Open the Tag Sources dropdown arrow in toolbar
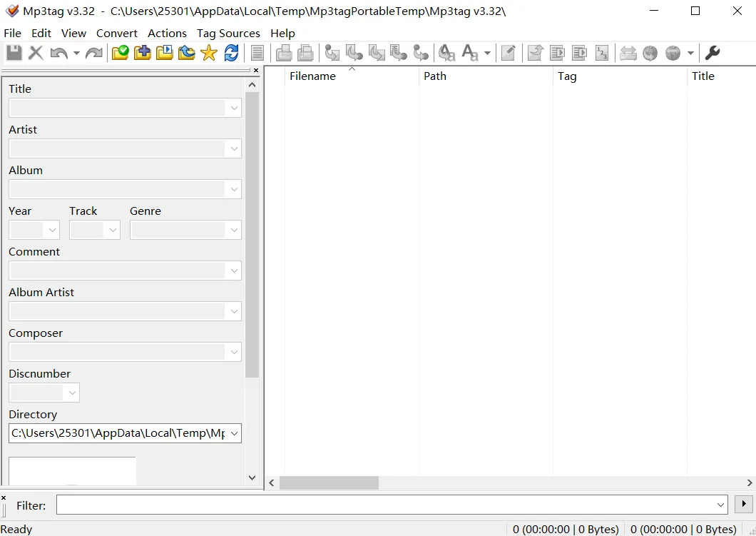 tap(690, 53)
